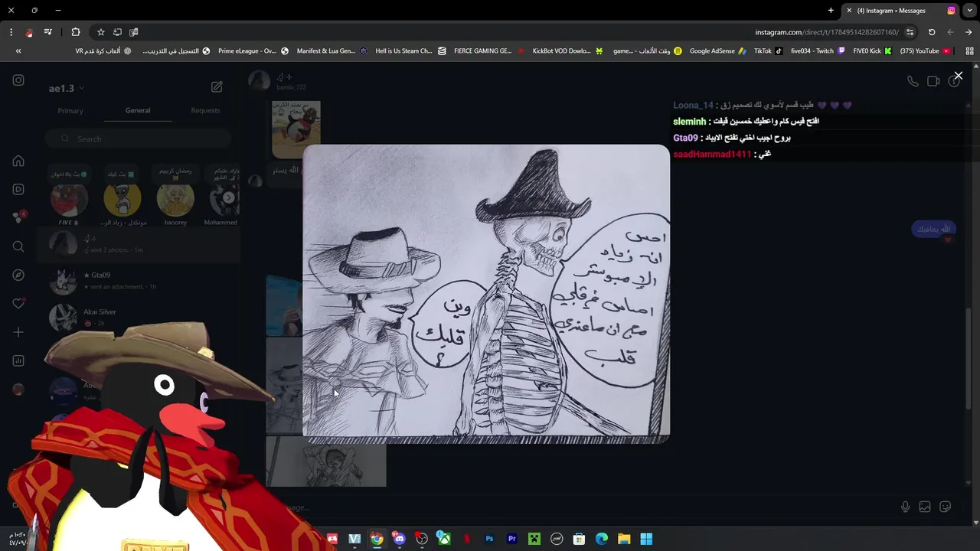Open the Prime eLeague bookmark

tap(253, 51)
